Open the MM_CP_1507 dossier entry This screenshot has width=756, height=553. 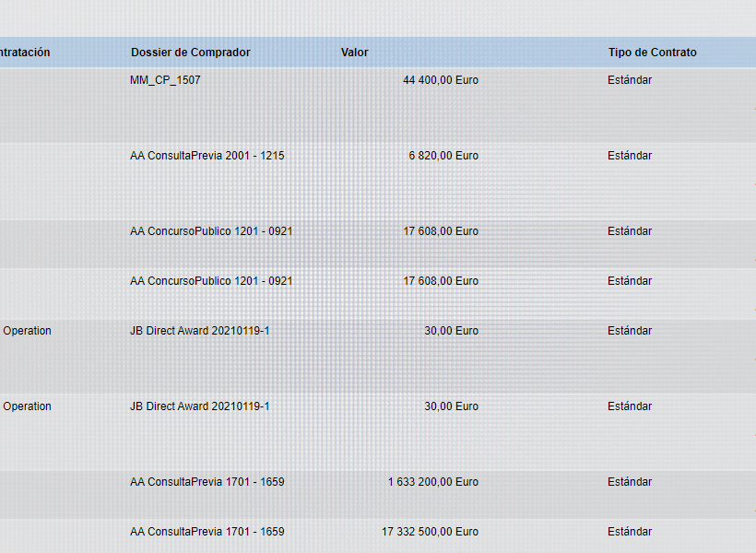coord(165,80)
